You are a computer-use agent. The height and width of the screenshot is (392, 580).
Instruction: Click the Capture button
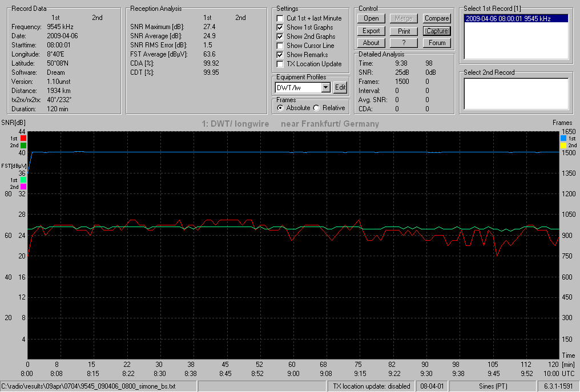point(437,31)
